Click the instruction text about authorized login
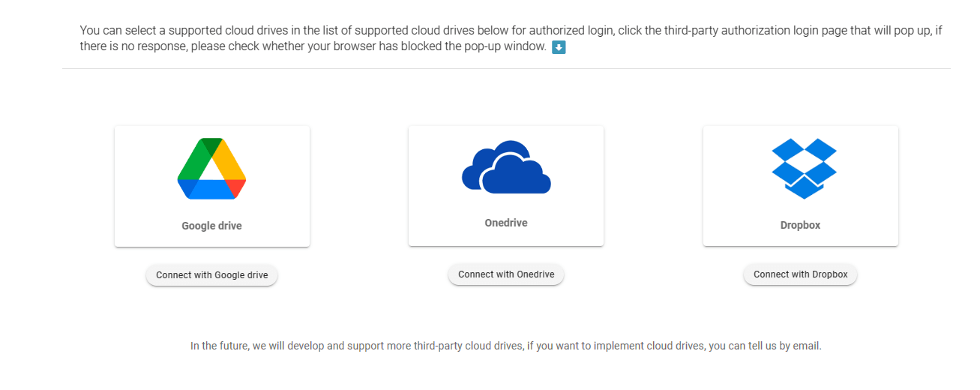Image resolution: width=980 pixels, height=390 pixels. pos(511,38)
